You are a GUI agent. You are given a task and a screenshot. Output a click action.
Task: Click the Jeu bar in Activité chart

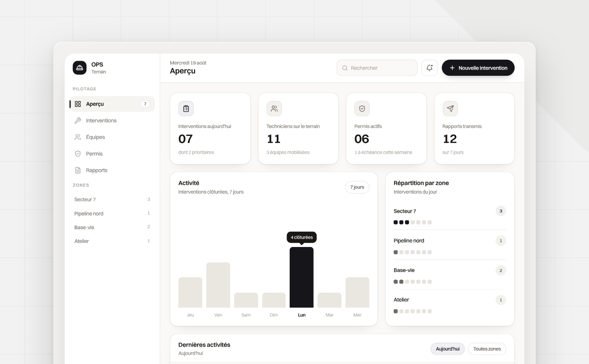190,292
